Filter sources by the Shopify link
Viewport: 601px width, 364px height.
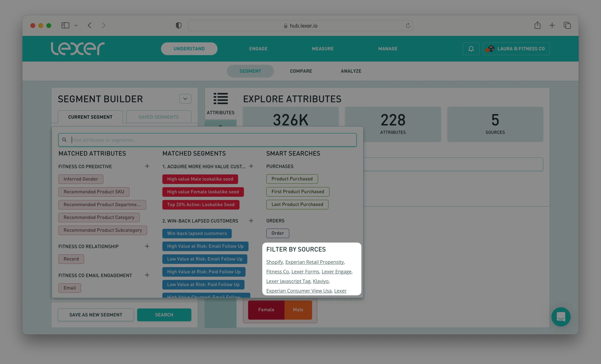(274, 262)
